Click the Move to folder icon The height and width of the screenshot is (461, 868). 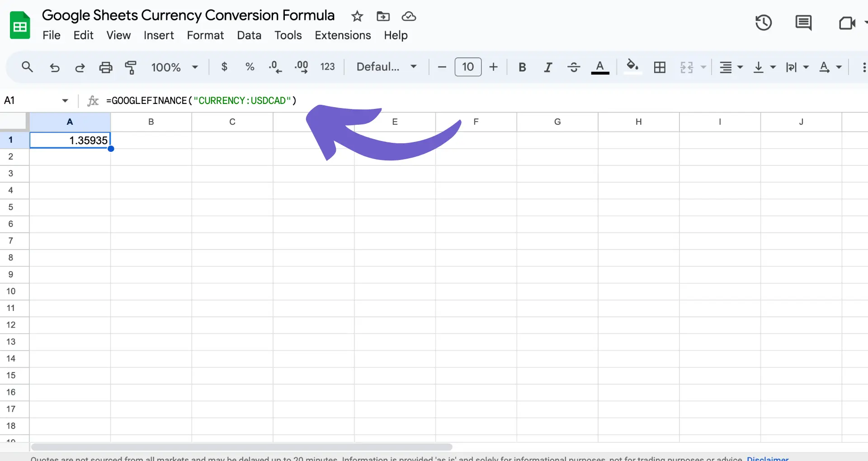point(383,16)
